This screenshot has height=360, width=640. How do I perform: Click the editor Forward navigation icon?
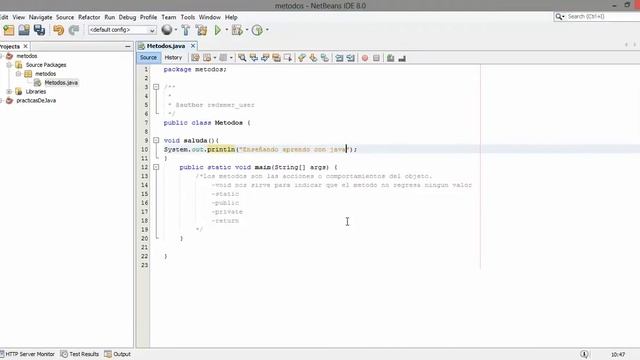(223, 58)
